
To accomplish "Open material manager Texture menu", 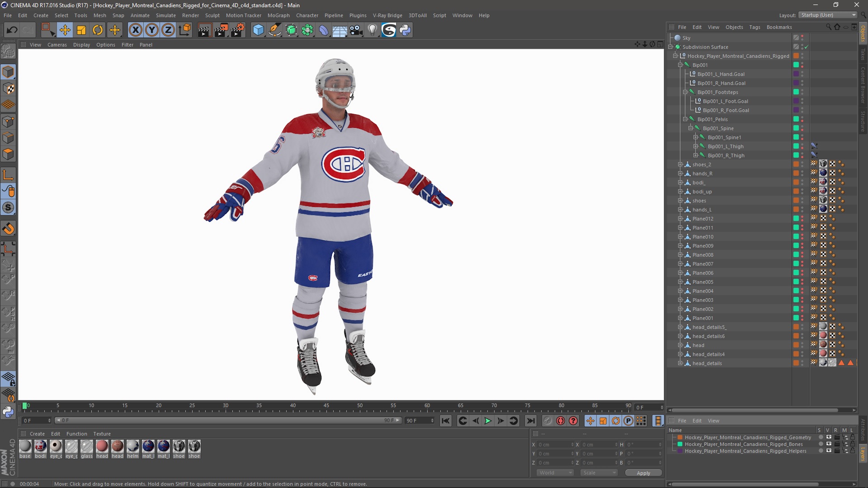I will (x=102, y=434).
